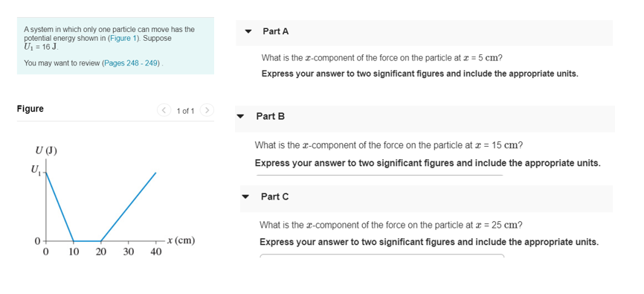
Task: Click the problem statement text box
Action: 115,45
